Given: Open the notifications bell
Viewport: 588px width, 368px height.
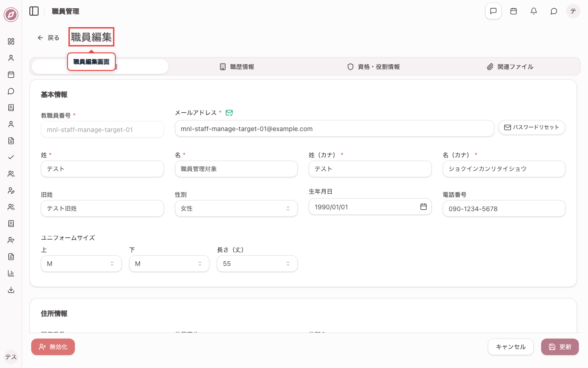Looking at the screenshot, I should pos(534,11).
